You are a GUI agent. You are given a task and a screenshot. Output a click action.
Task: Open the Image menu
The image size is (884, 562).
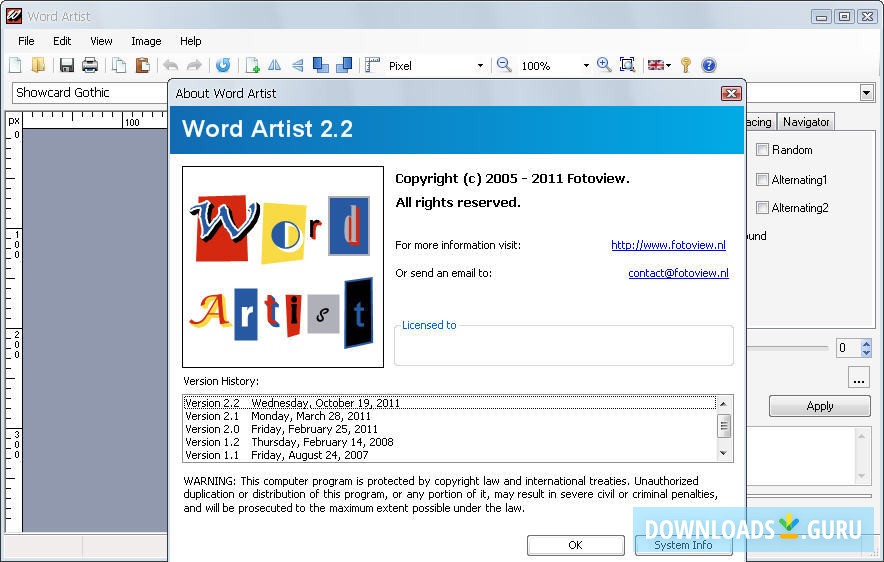[x=146, y=41]
